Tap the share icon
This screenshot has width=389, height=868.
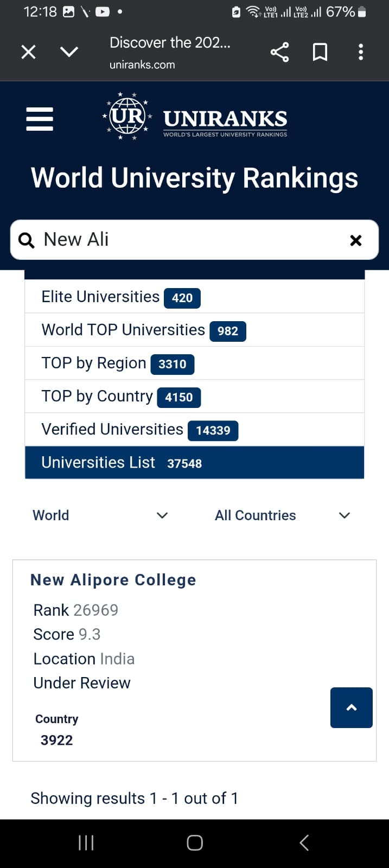tap(279, 52)
